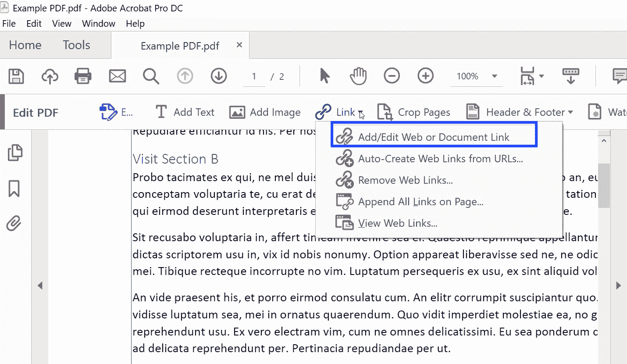Switch to the Tools tab

(x=76, y=45)
